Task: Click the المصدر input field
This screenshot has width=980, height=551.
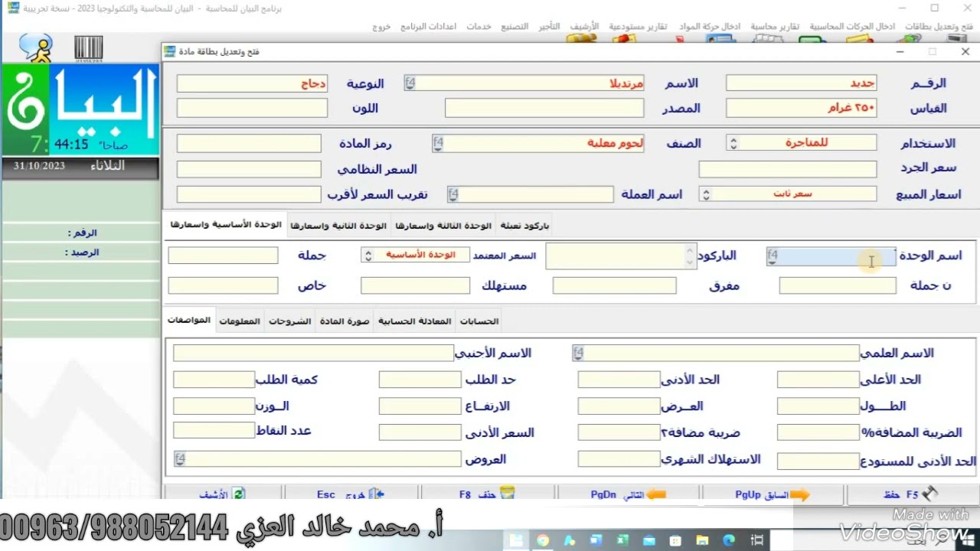Action: pos(545,108)
